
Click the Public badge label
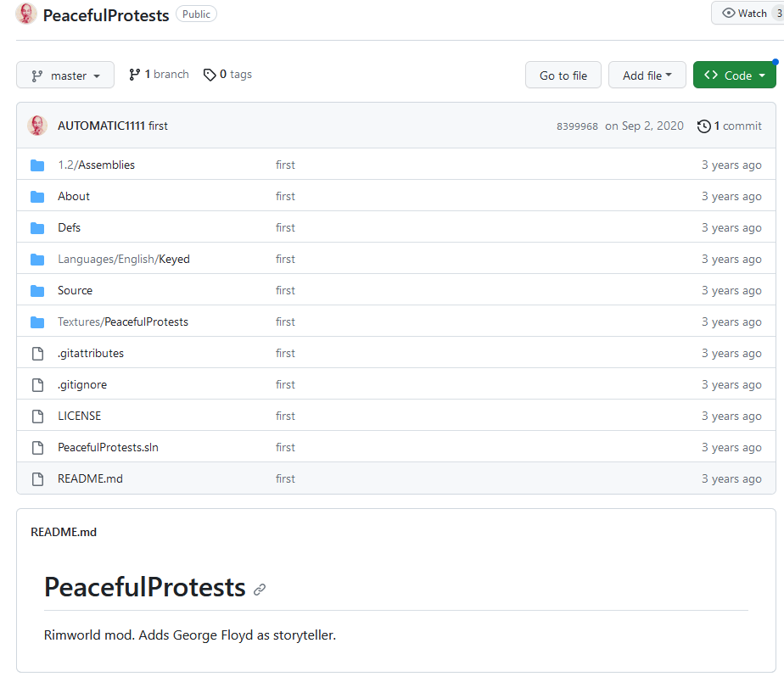(197, 14)
